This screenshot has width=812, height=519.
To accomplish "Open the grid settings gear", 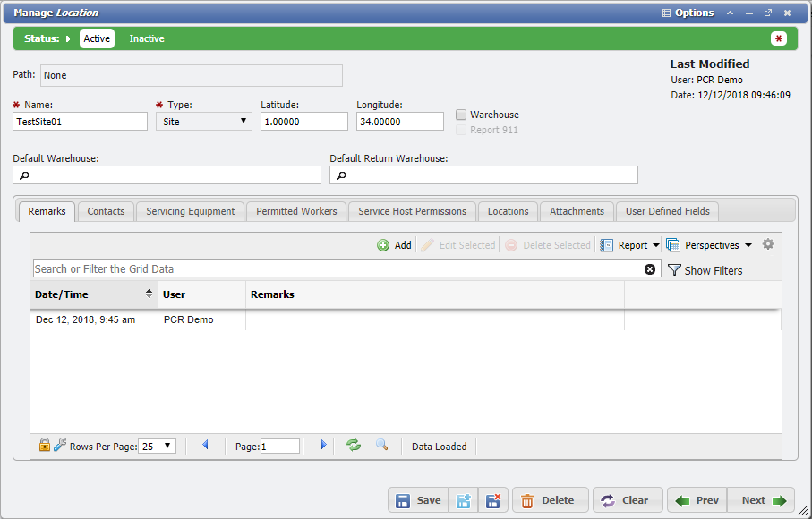I will pos(767,244).
